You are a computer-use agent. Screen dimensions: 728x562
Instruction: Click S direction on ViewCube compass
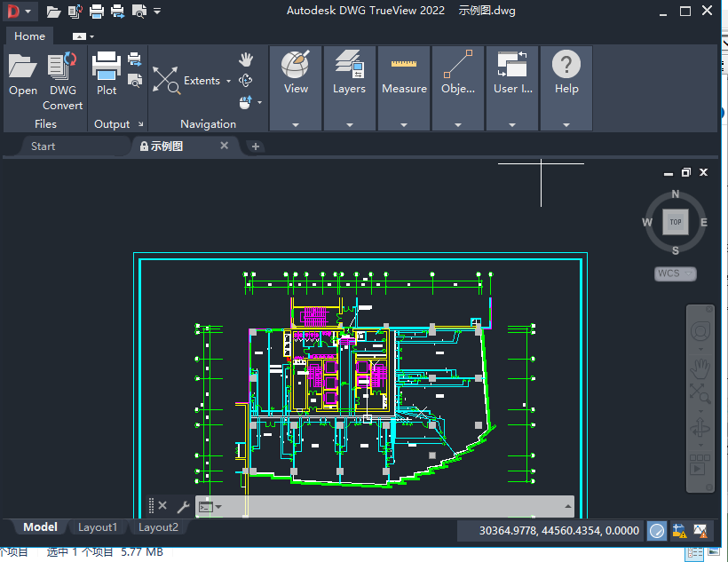(676, 250)
